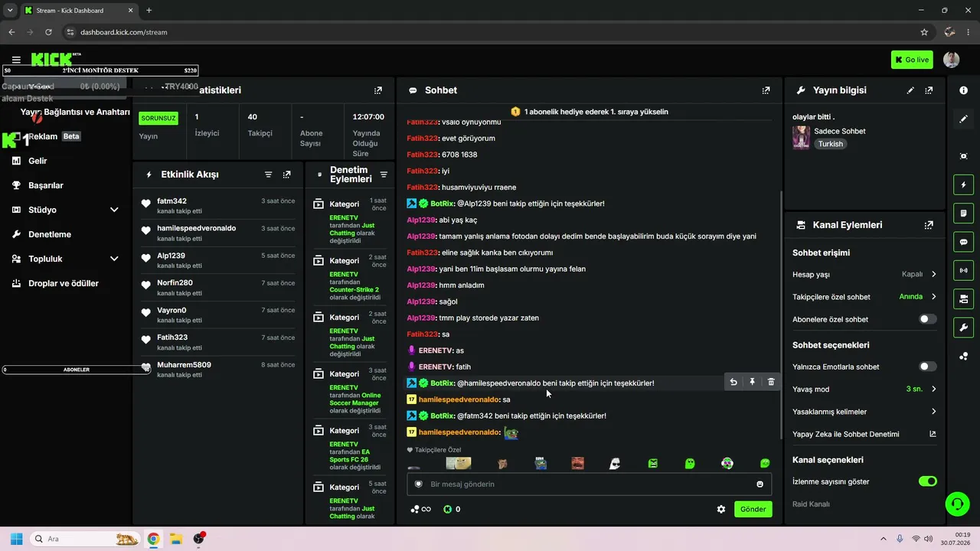Click the gift subscription banner above chat
The image size is (980, 551).
click(589, 112)
